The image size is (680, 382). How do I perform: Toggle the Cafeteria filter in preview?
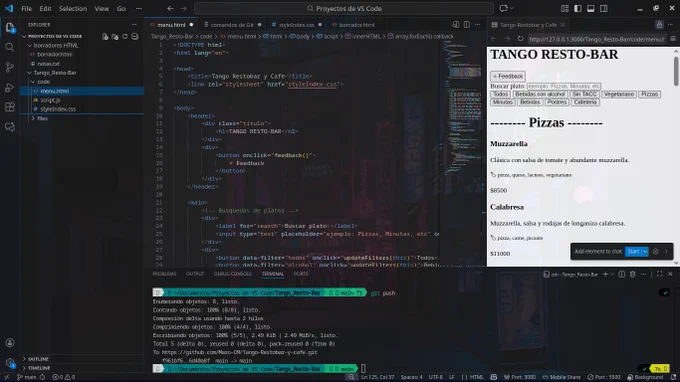(585, 102)
